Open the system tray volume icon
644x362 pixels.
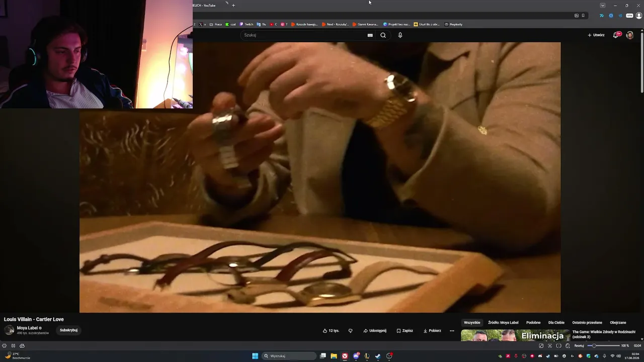[x=619, y=356]
